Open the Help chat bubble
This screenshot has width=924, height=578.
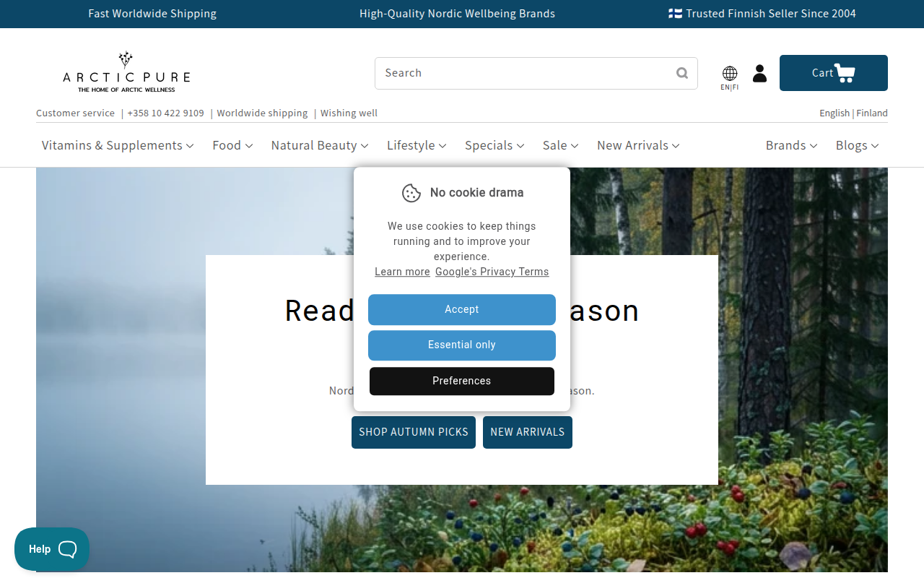pos(52,549)
